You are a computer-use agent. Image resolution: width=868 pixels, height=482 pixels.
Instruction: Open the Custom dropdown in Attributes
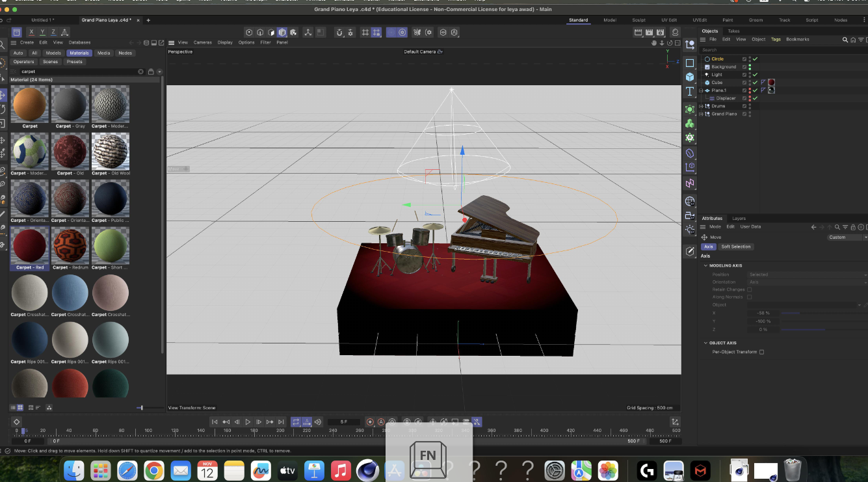coord(847,237)
